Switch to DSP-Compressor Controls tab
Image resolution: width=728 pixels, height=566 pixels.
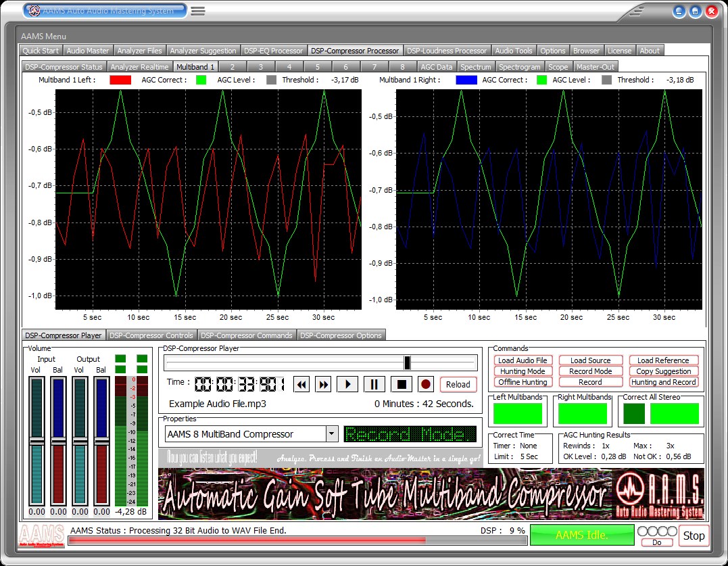click(151, 335)
